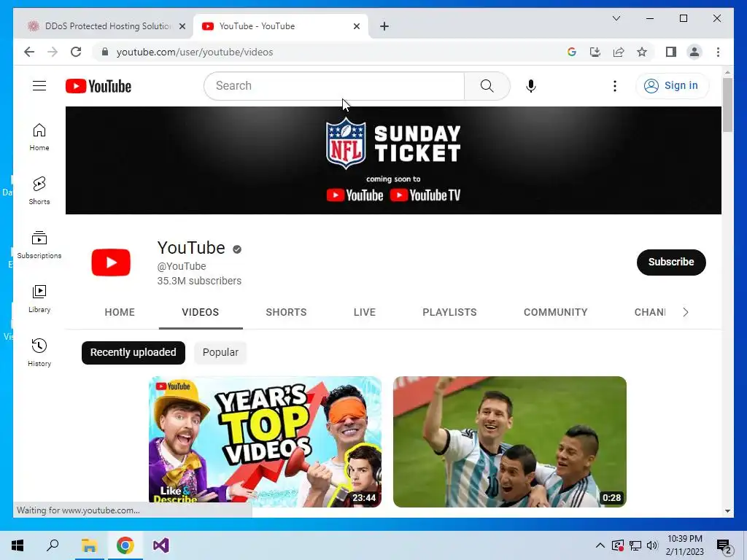The width and height of the screenshot is (747, 560).
Task: Open YouTube settings three-dot menu
Action: tap(614, 86)
